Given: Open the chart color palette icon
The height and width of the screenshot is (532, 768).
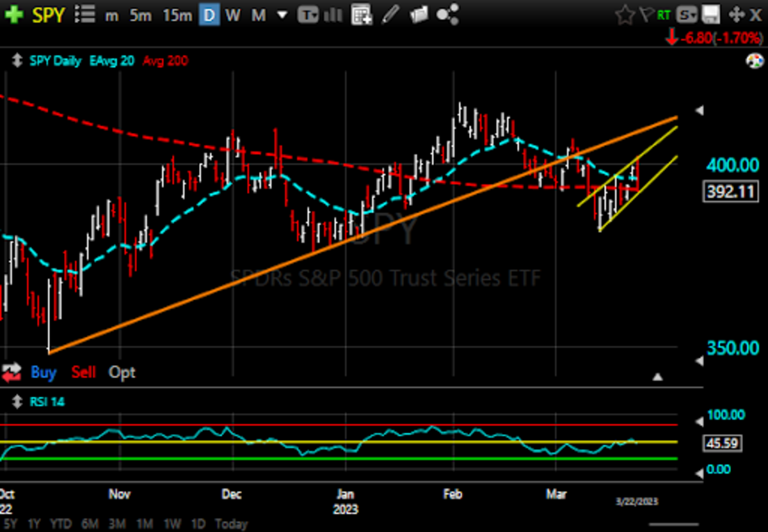Looking at the screenshot, I should [755, 61].
